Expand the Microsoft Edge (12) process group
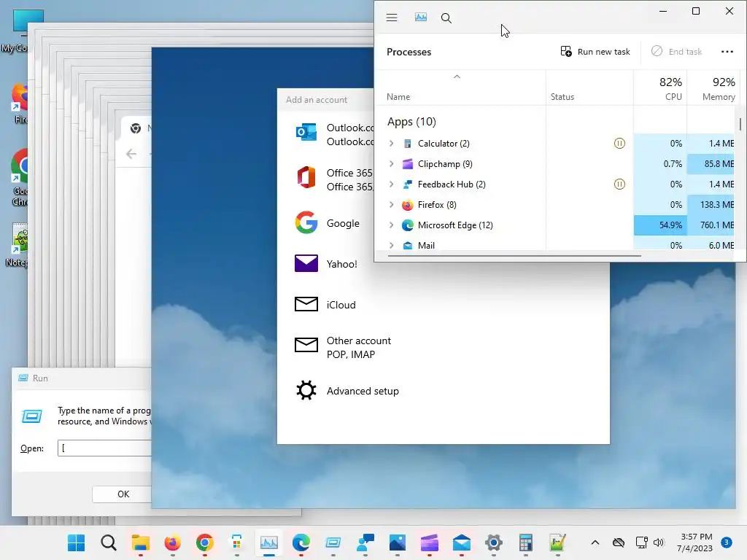The height and width of the screenshot is (560, 747). (391, 225)
